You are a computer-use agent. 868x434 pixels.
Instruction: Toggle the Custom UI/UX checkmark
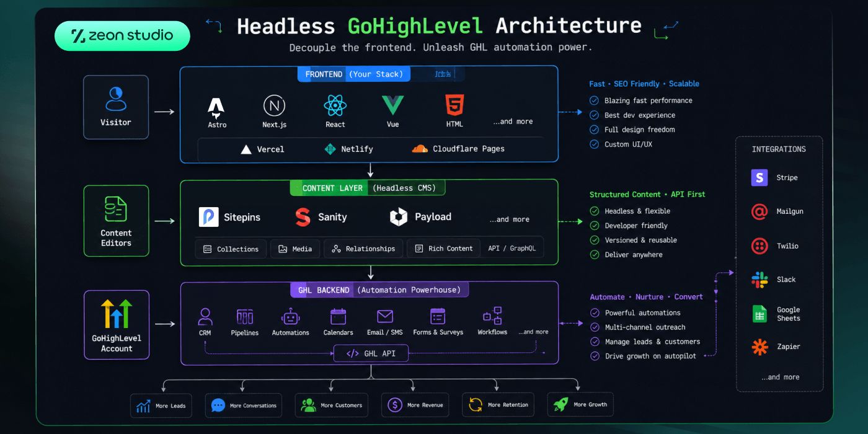[x=594, y=144]
